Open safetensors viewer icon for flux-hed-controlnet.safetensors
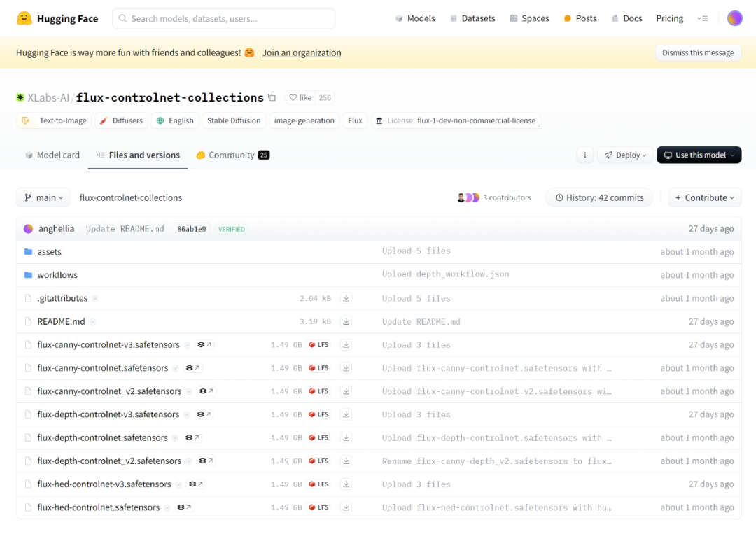The height and width of the screenshot is (546, 756). (184, 507)
